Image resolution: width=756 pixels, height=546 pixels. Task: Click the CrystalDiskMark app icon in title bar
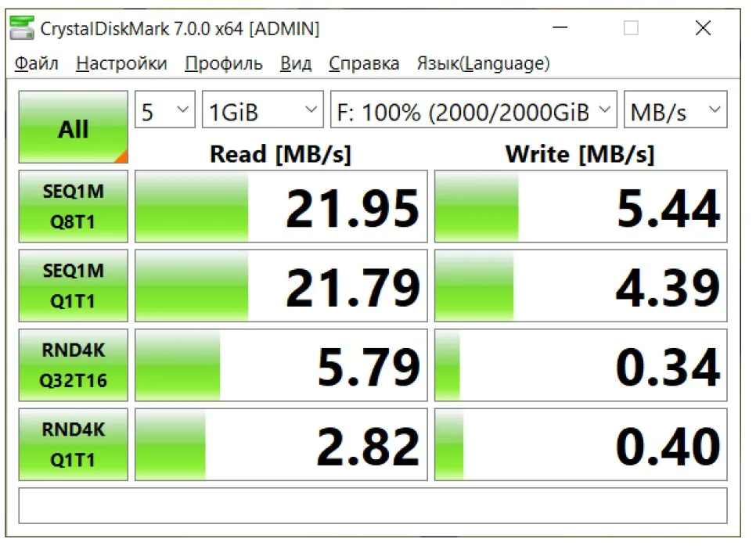22,28
